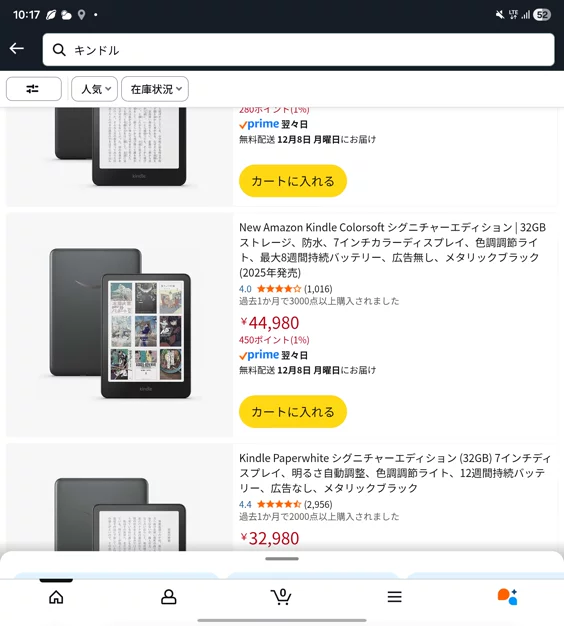View the Paperwhite 4.4 star rating reviews
The width and height of the screenshot is (564, 626).
coord(285,504)
